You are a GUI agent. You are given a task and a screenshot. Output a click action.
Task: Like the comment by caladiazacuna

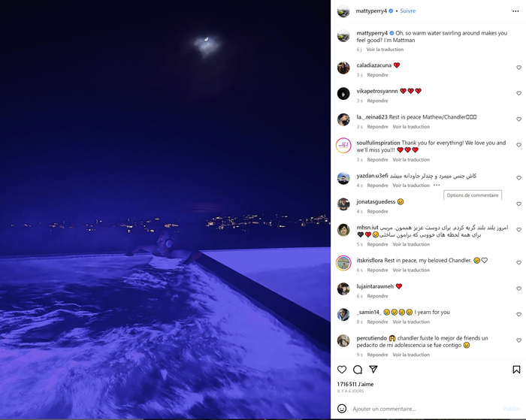pyautogui.click(x=518, y=68)
